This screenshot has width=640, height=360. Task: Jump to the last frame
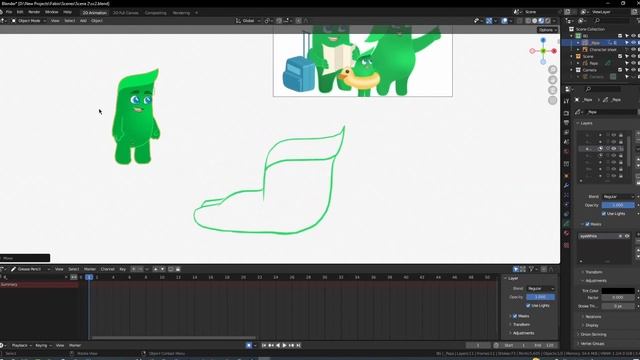tap(298, 345)
